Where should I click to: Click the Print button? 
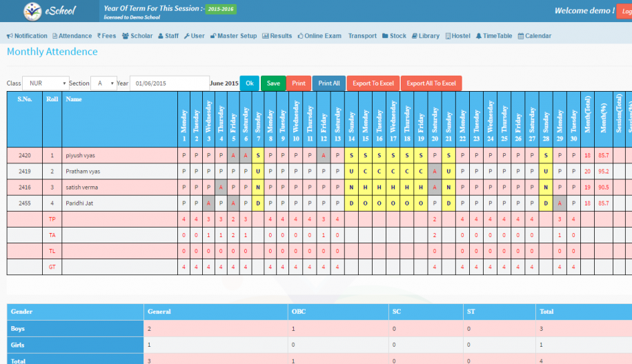click(299, 83)
